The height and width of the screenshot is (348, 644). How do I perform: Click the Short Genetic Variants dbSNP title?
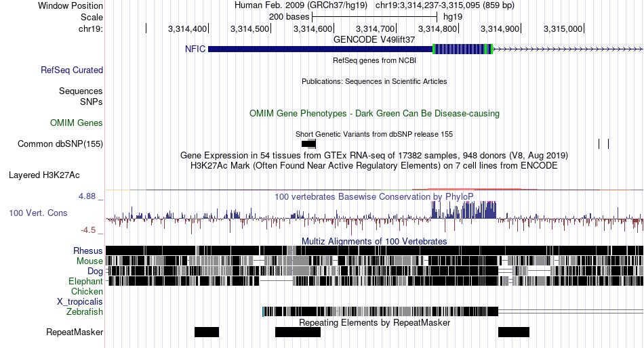[x=374, y=134]
